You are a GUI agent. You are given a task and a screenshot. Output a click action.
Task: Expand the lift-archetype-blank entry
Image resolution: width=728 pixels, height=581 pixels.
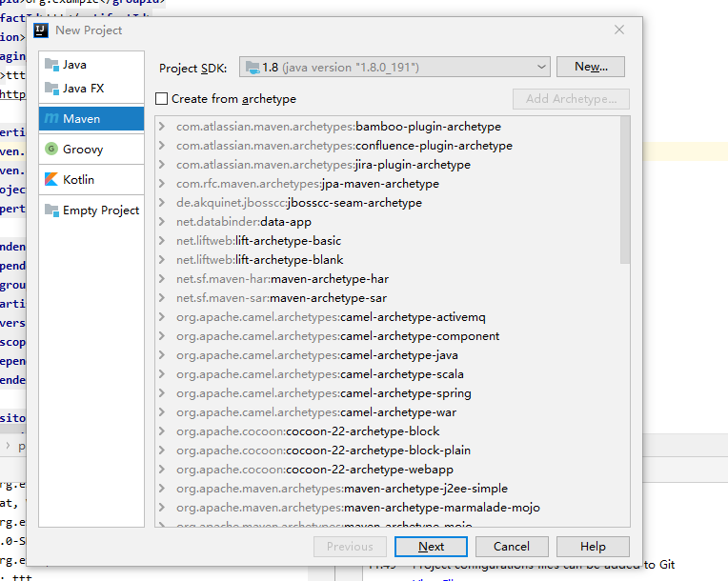tap(162, 259)
